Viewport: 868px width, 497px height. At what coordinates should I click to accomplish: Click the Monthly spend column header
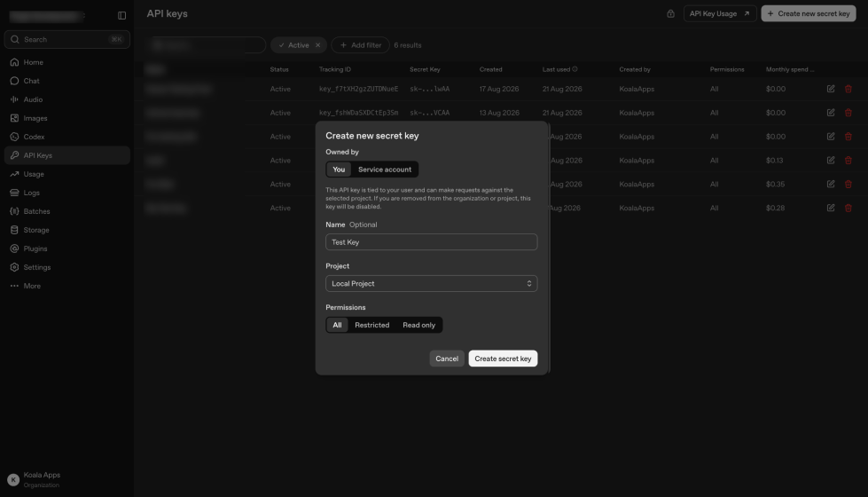pos(790,69)
